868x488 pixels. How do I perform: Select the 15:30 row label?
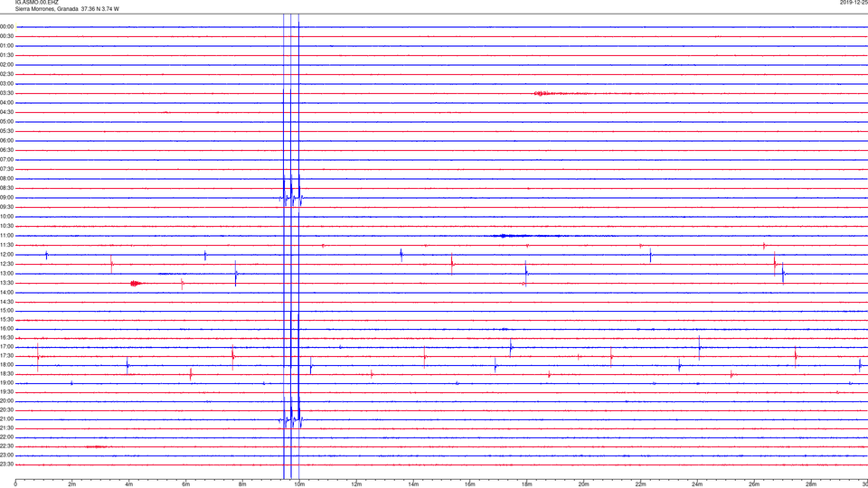click(x=6, y=319)
